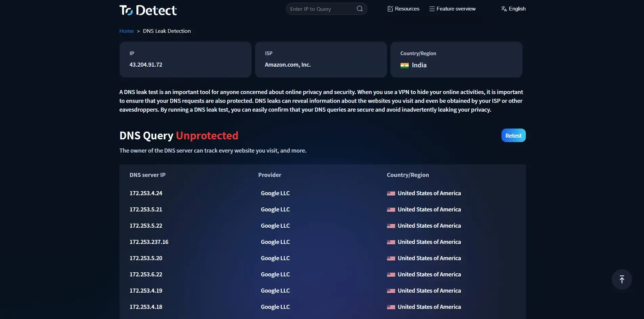Click the search magnifier icon

[x=360, y=9]
